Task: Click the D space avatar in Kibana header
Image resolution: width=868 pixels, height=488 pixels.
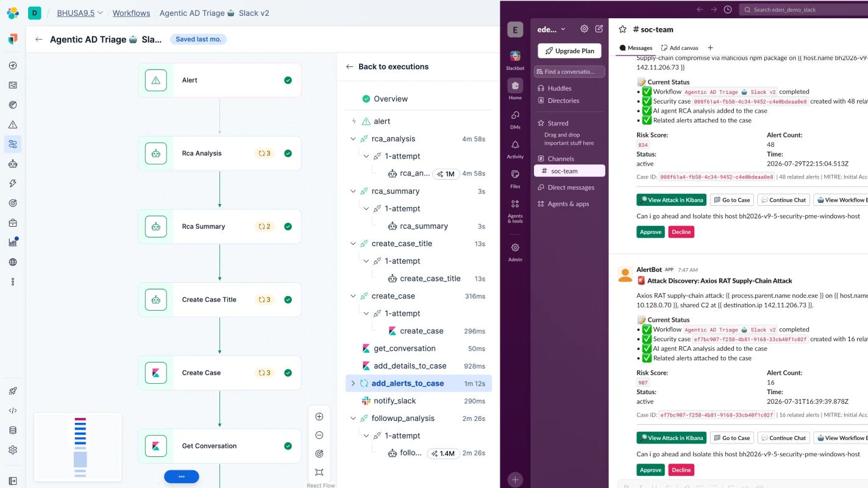Action: click(35, 13)
